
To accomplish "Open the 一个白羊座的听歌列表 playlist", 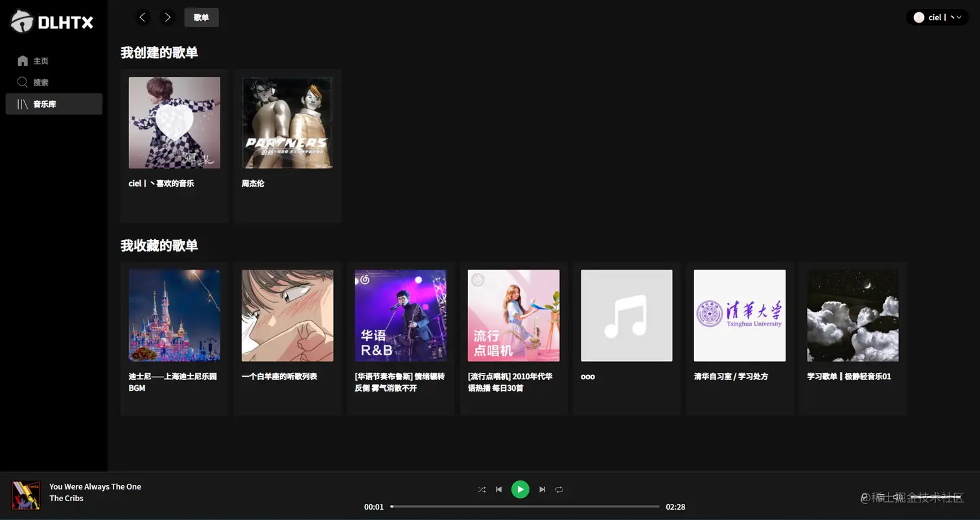I will [287, 316].
